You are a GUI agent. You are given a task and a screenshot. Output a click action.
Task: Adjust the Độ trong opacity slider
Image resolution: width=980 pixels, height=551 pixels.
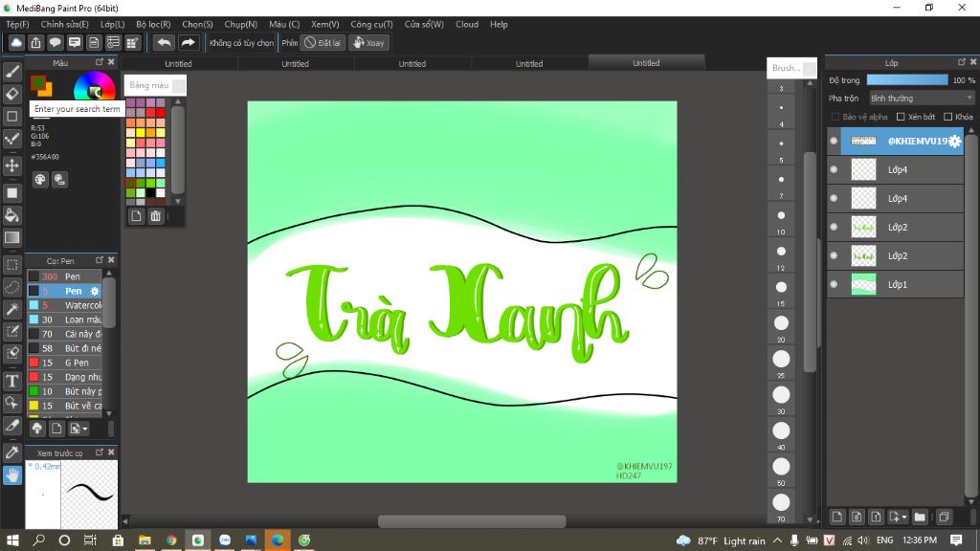(907, 80)
